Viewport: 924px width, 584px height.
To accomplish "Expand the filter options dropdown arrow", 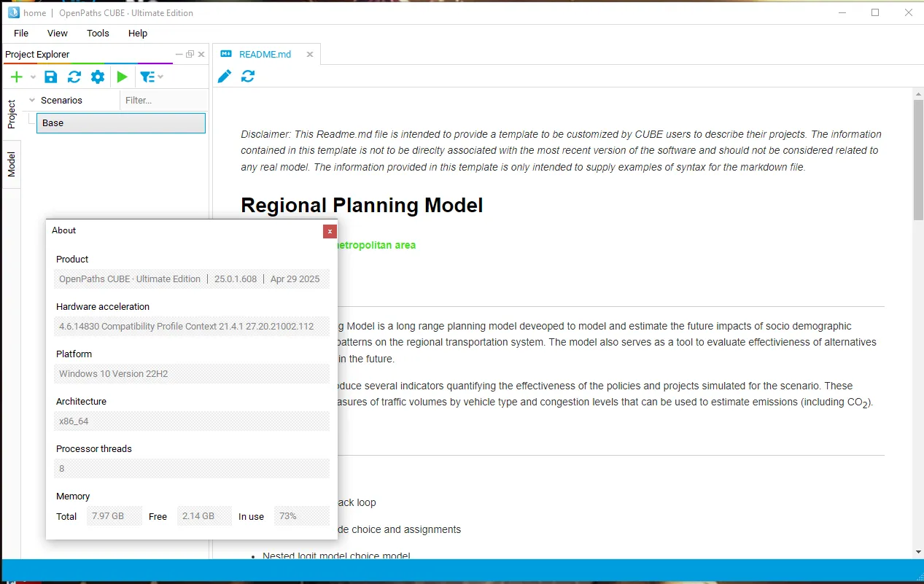I will click(x=160, y=77).
